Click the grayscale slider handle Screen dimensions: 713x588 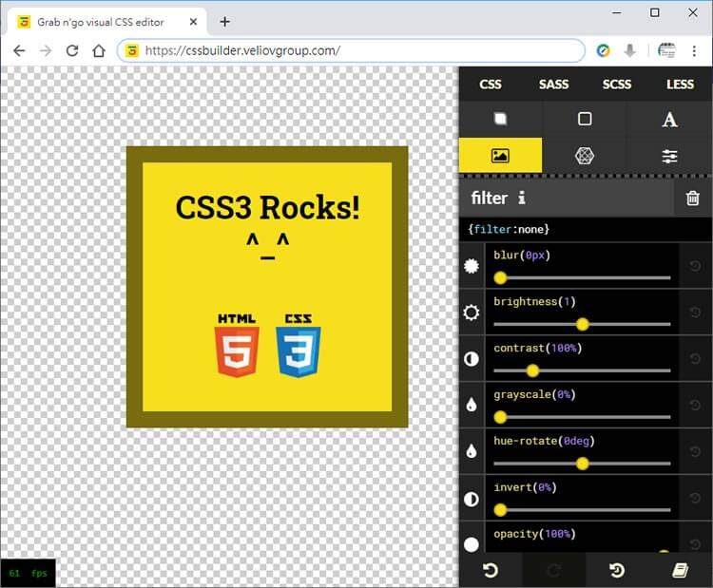click(500, 417)
